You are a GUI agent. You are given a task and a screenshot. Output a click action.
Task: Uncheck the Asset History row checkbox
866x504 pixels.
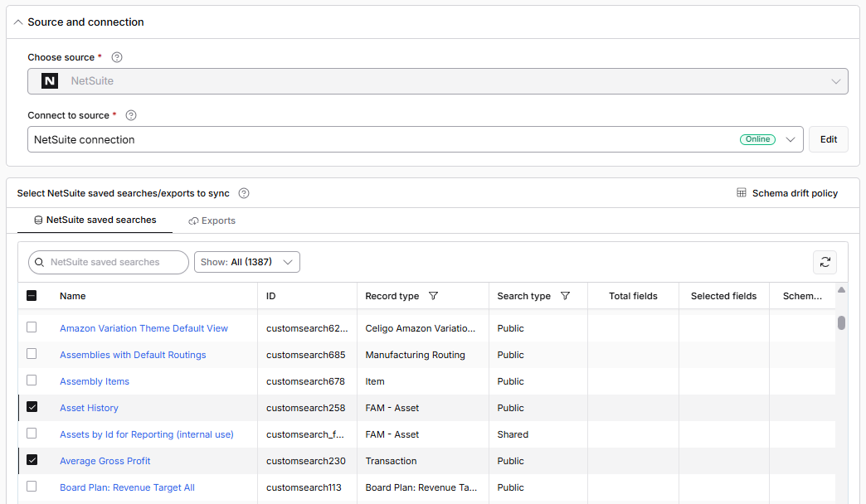[32, 407]
